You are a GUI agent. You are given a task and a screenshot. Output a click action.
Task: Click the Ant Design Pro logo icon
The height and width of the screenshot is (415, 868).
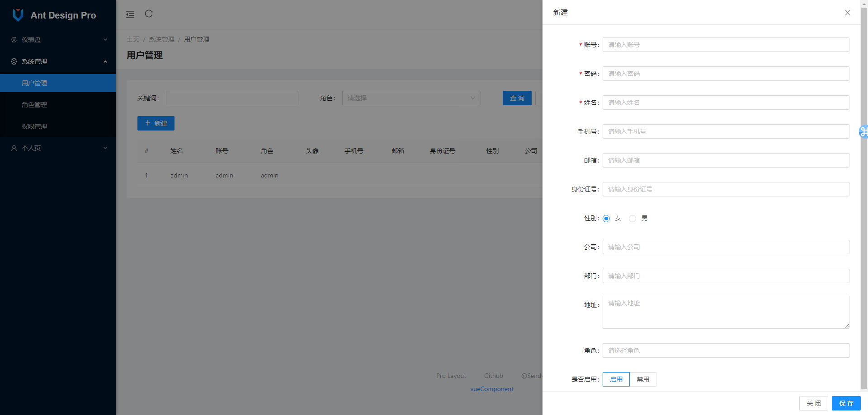pos(18,15)
